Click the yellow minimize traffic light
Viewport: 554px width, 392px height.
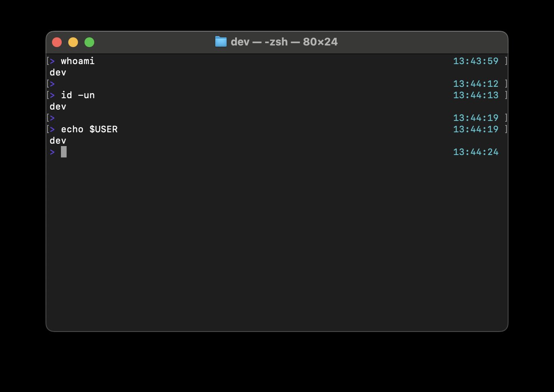tap(73, 42)
